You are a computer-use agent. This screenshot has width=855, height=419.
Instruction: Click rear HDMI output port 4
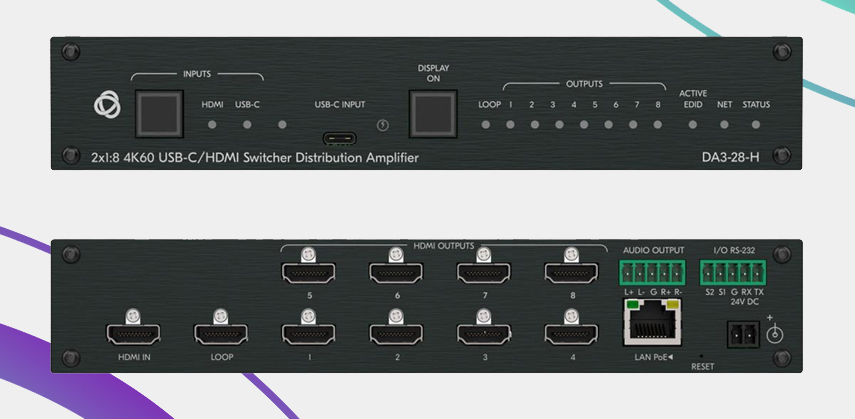tap(572, 334)
